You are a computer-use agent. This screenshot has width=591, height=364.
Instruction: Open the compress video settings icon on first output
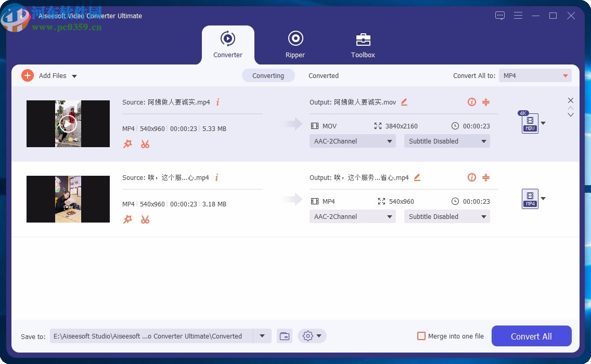486,102
